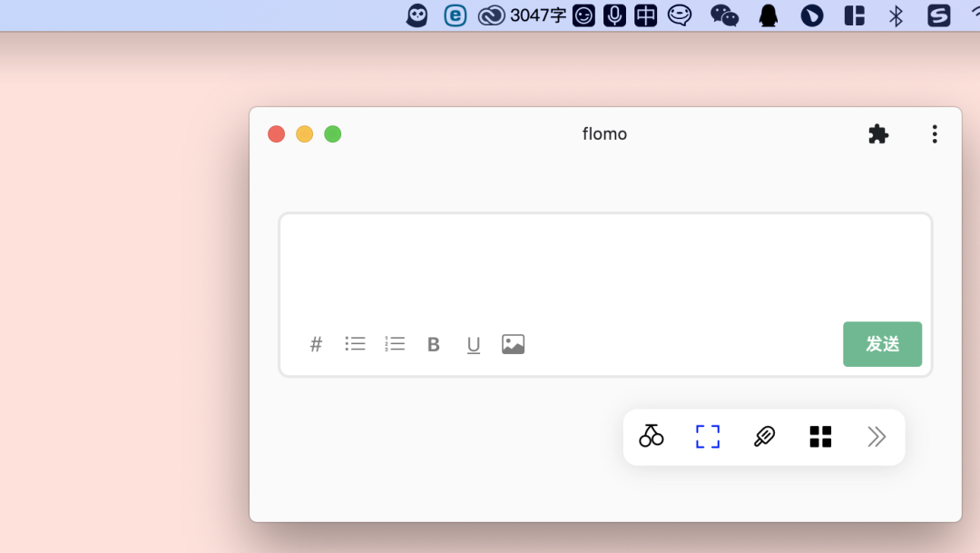The height and width of the screenshot is (553, 980).
Task: Click the speech-bubble face icon in menu bar
Action: [680, 15]
